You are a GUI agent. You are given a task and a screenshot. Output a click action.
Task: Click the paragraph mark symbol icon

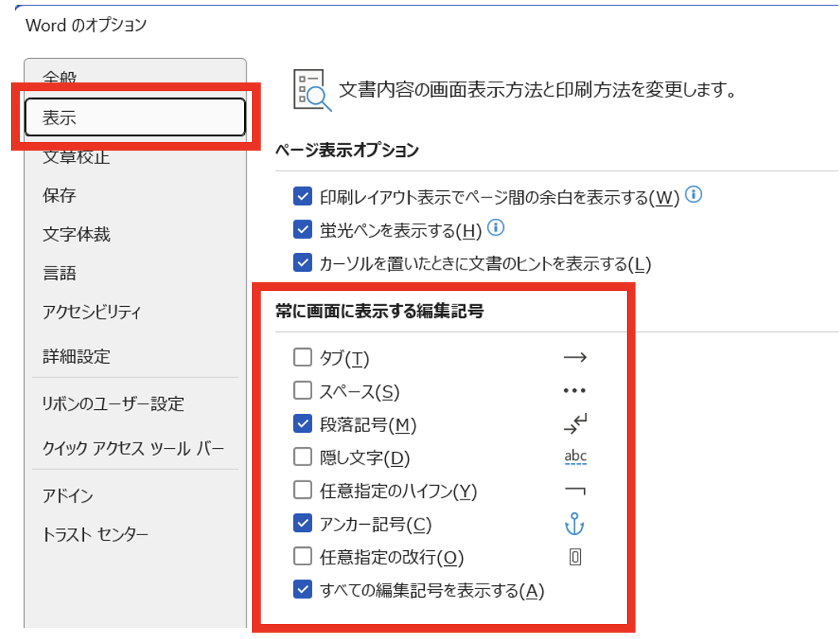tap(575, 424)
